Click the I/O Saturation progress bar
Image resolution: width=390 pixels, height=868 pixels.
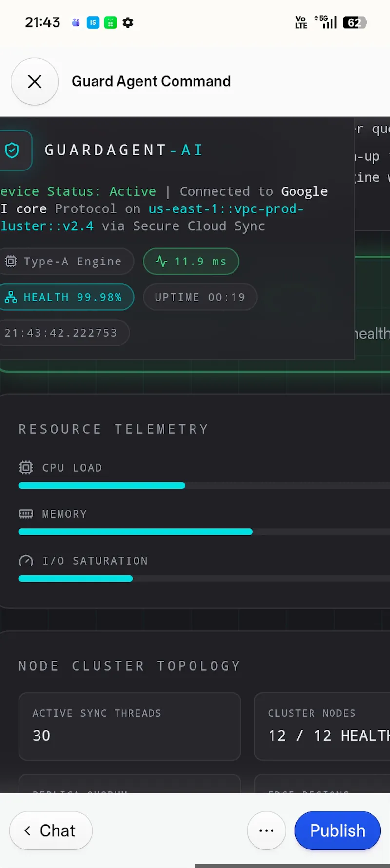(204, 579)
